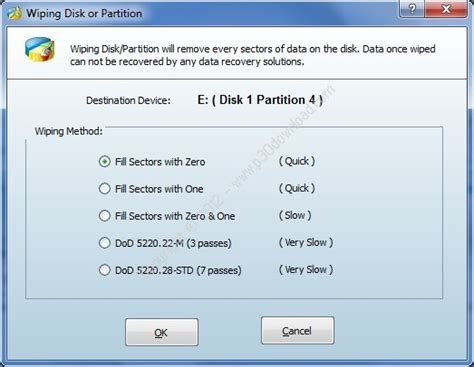Image resolution: width=474 pixels, height=367 pixels.
Task: Click the app icon in the title bar
Action: point(15,14)
